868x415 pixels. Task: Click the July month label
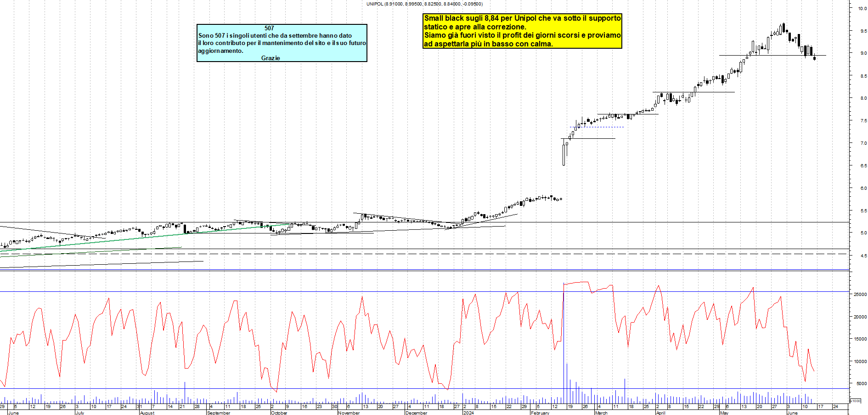click(80, 413)
